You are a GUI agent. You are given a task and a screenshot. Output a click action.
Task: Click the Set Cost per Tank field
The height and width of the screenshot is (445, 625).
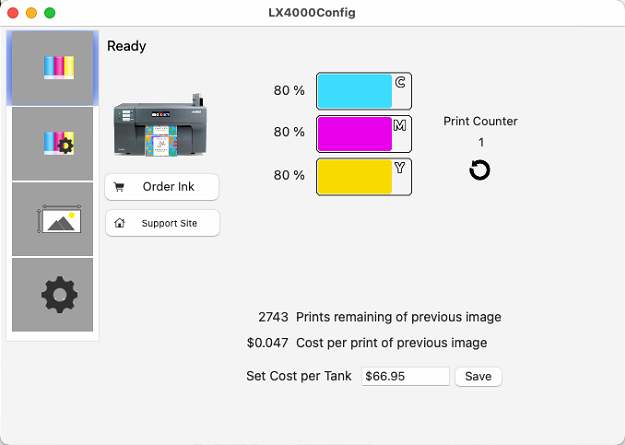coord(405,376)
